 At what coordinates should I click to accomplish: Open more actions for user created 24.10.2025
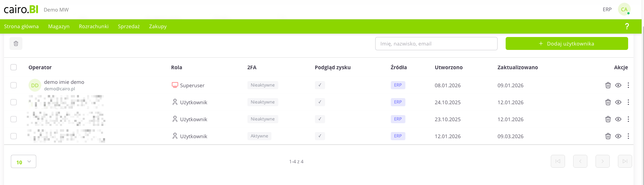[628, 102]
